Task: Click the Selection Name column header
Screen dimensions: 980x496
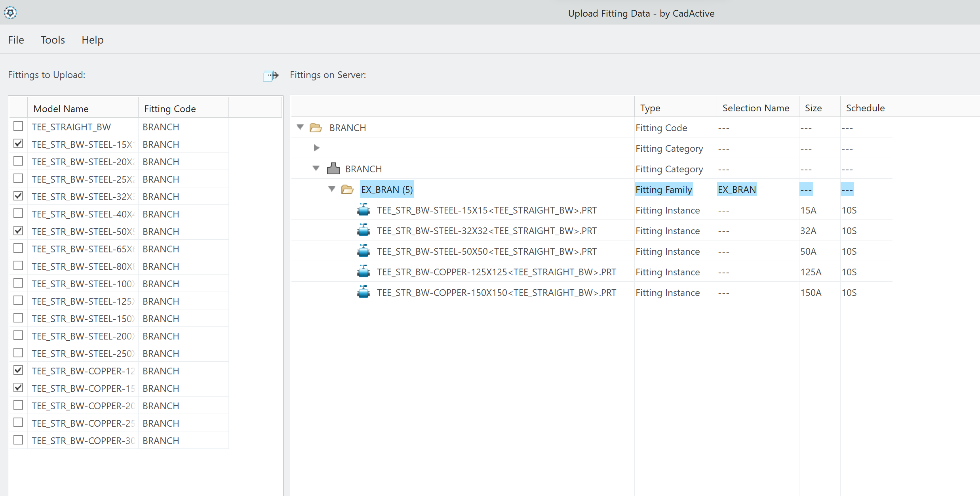Action: click(755, 108)
